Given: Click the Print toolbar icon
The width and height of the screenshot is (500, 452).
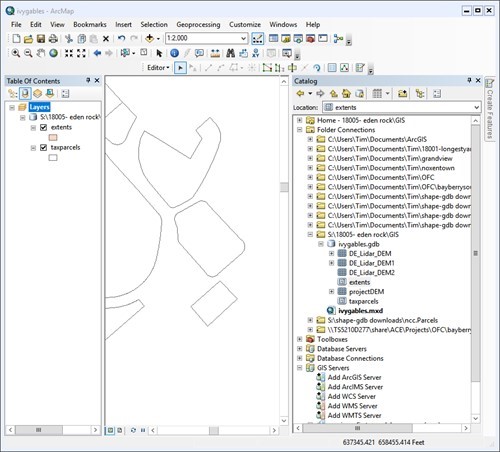Looking at the screenshot, I should [53, 39].
